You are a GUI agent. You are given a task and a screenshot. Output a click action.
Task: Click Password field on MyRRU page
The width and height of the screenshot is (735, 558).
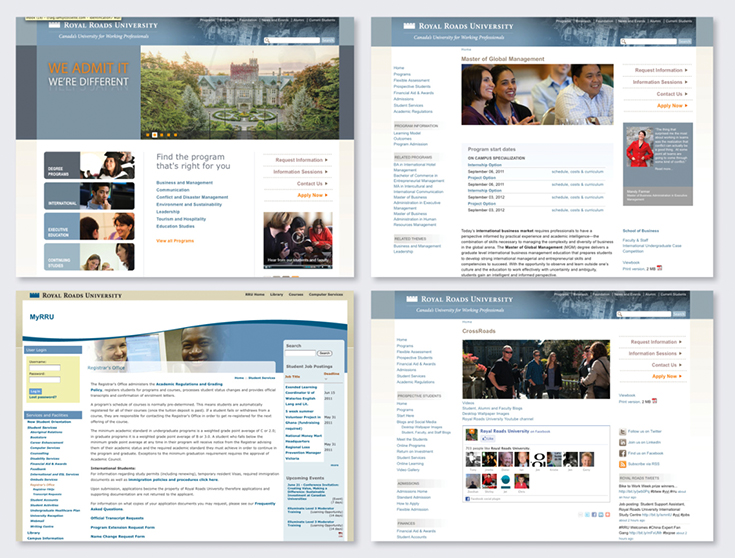pyautogui.click(x=45, y=379)
